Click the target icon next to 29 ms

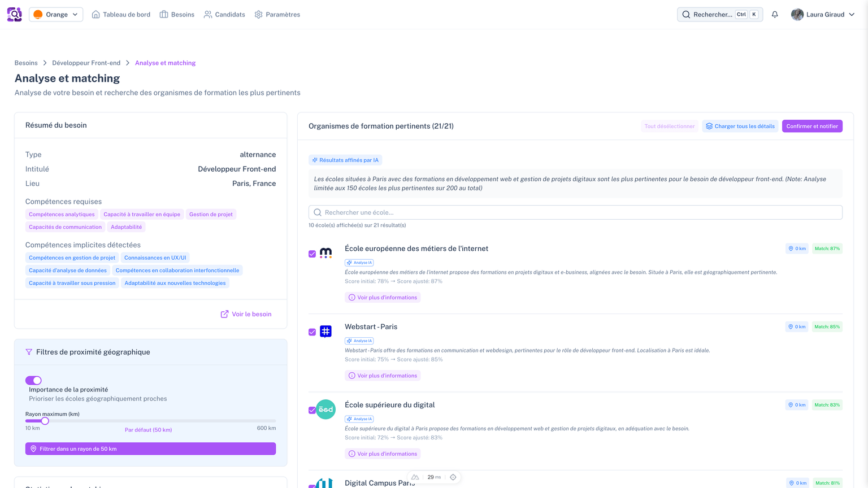click(x=453, y=477)
